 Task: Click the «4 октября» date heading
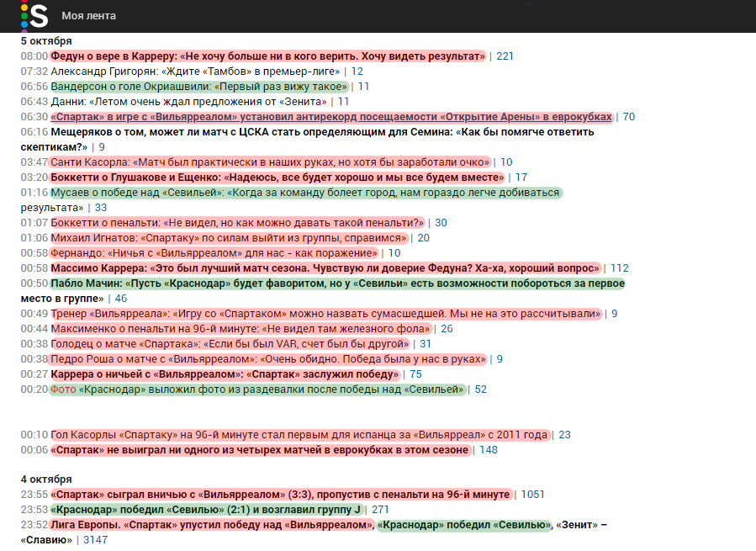click(x=46, y=479)
